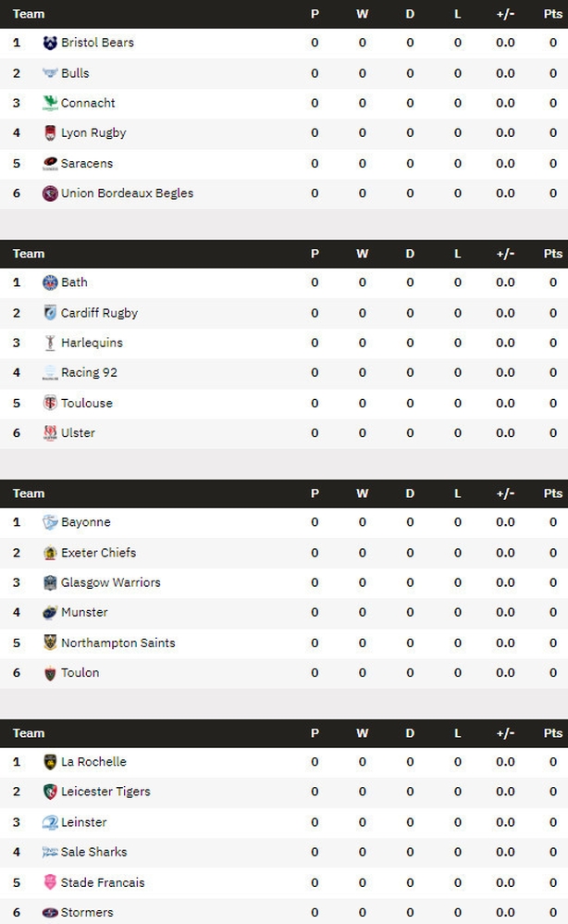Go to the Munster team page
This screenshot has height=924, width=568.
coord(84,612)
